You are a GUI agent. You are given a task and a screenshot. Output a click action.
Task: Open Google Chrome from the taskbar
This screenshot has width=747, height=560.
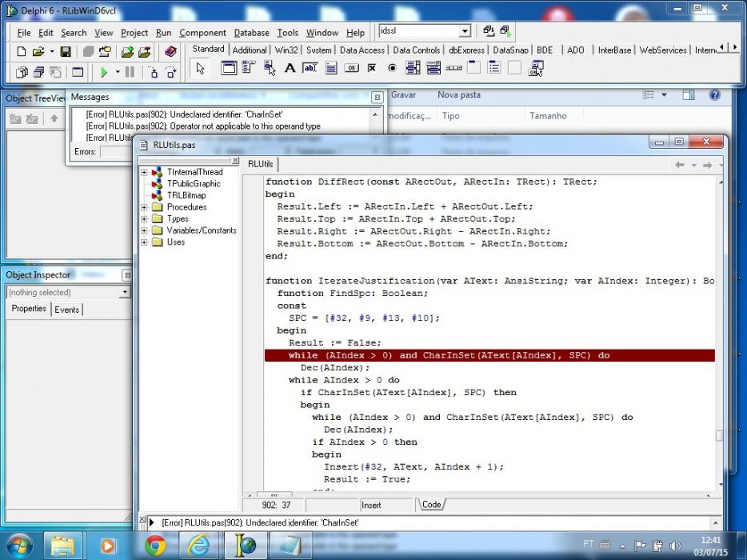[155, 546]
